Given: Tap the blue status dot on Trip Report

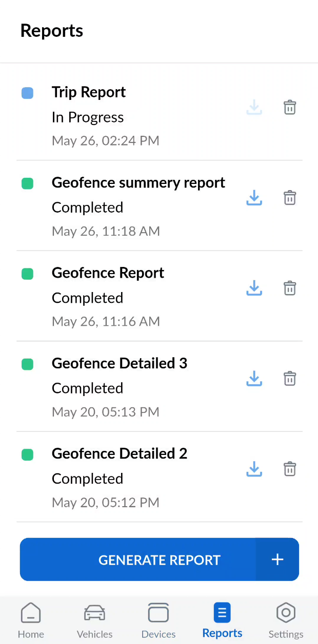Looking at the screenshot, I should click(27, 93).
